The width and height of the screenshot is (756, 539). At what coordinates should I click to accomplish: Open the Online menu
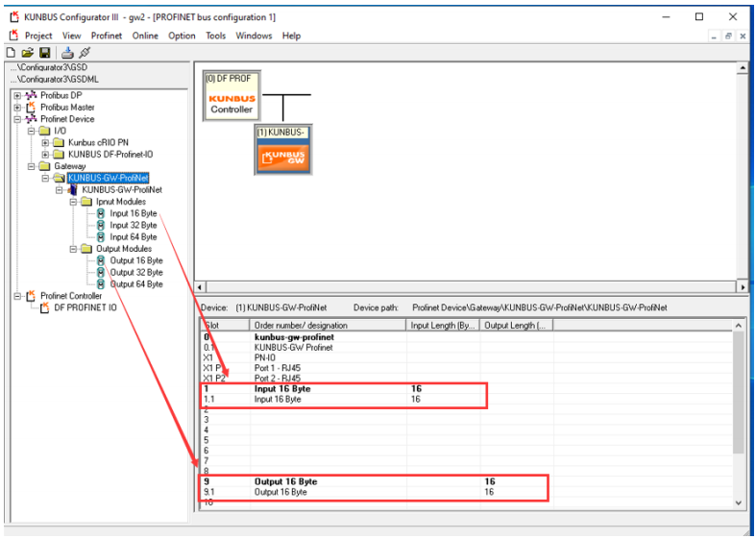pyautogui.click(x=145, y=36)
